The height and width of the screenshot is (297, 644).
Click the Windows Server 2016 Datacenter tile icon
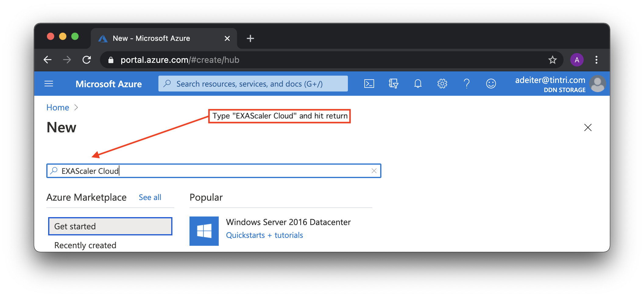(x=204, y=231)
